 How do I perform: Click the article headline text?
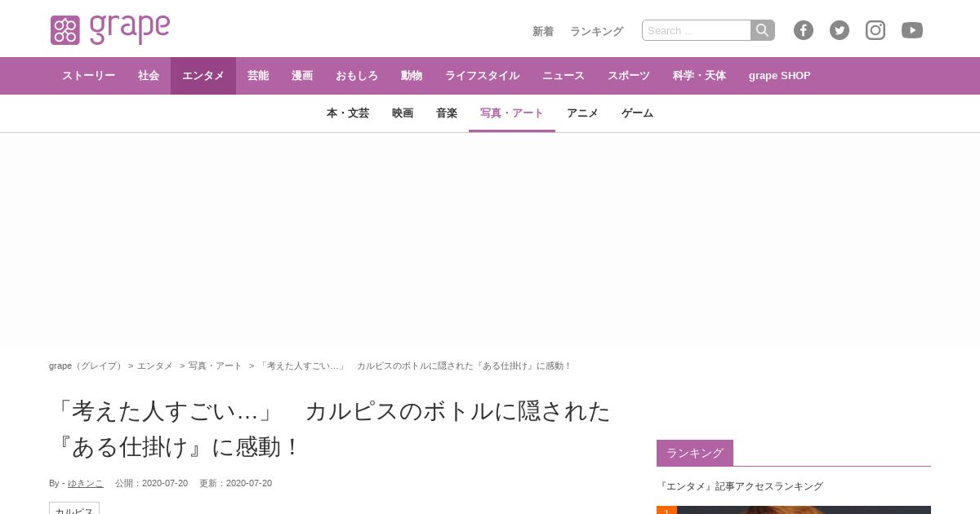[x=330, y=428]
